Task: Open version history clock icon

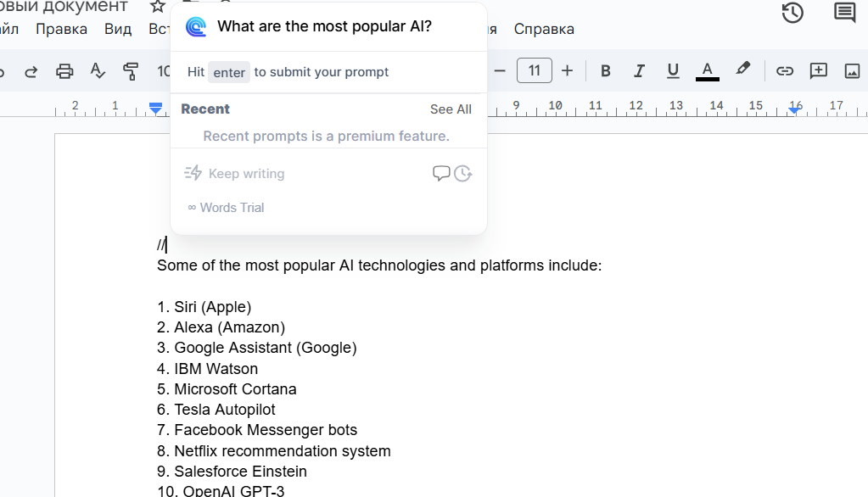Action: pyautogui.click(x=792, y=12)
